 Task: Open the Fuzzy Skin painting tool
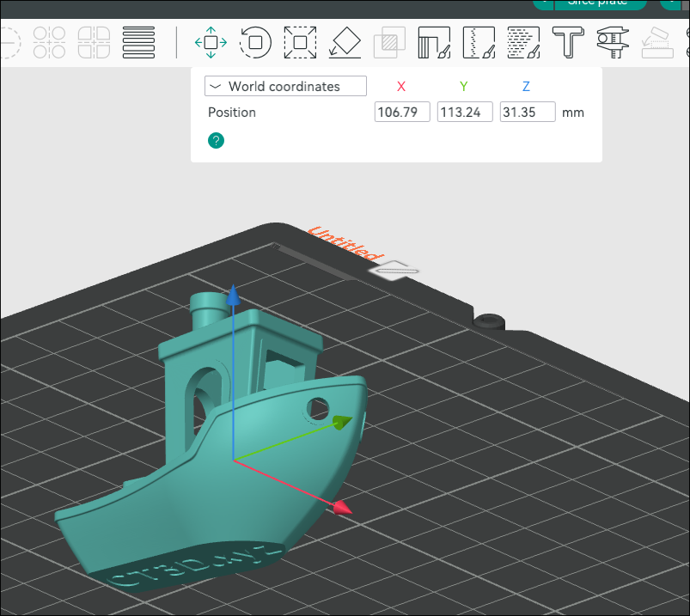[x=523, y=42]
